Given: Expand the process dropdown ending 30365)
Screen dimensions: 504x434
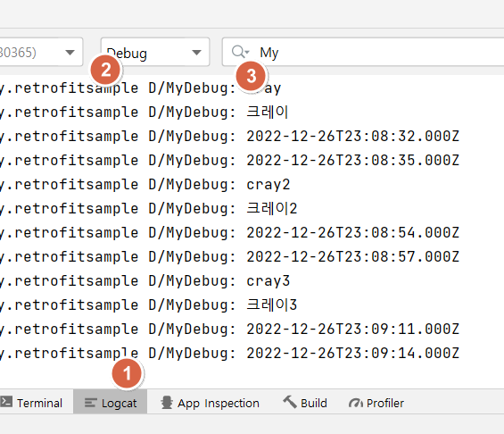Looking at the screenshot, I should (x=40, y=52).
